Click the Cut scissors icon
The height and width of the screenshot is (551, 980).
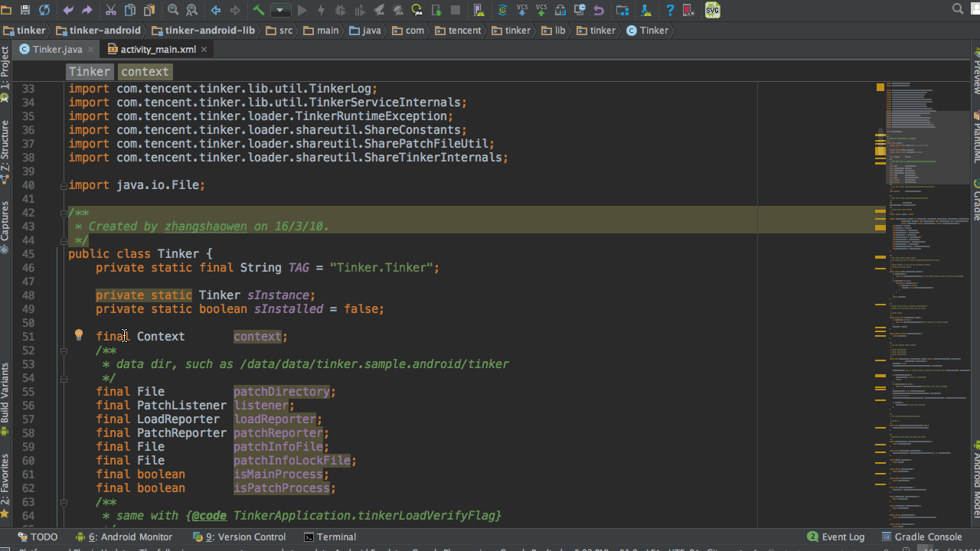tap(111, 10)
